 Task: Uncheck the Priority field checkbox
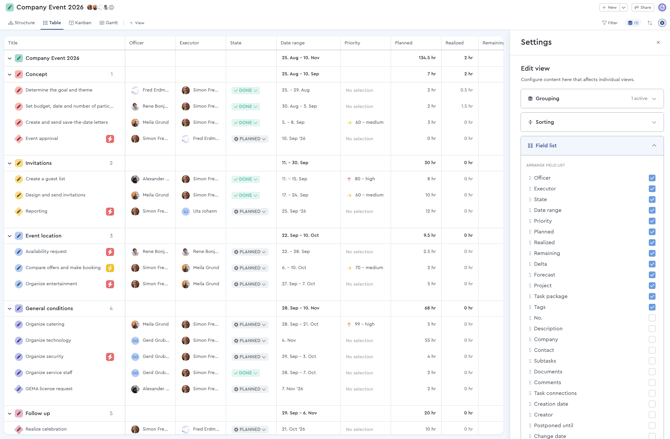coord(652,221)
